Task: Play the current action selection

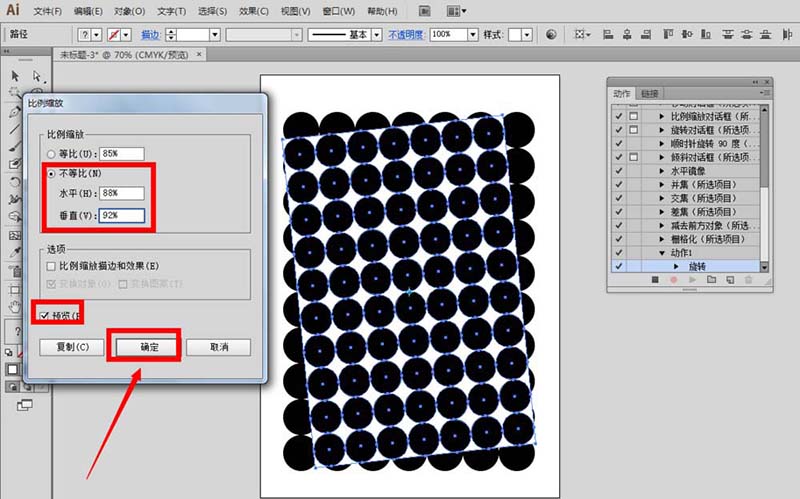Action: [x=690, y=281]
